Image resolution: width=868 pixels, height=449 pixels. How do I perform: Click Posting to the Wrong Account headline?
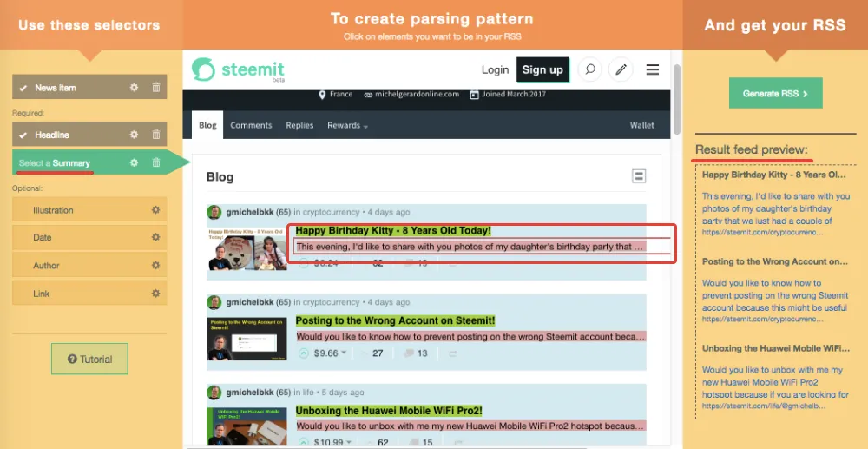395,320
